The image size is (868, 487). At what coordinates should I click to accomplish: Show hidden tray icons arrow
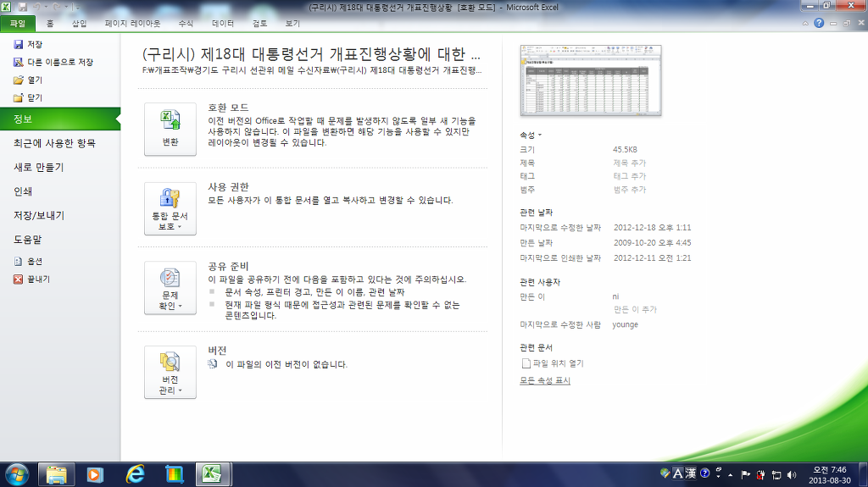pyautogui.click(x=730, y=475)
